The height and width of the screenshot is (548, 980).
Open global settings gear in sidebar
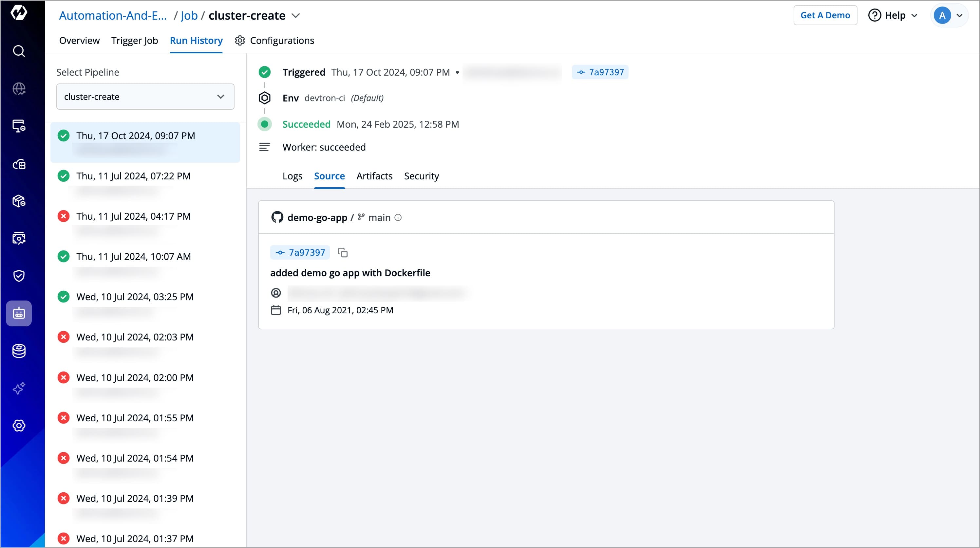click(x=19, y=426)
